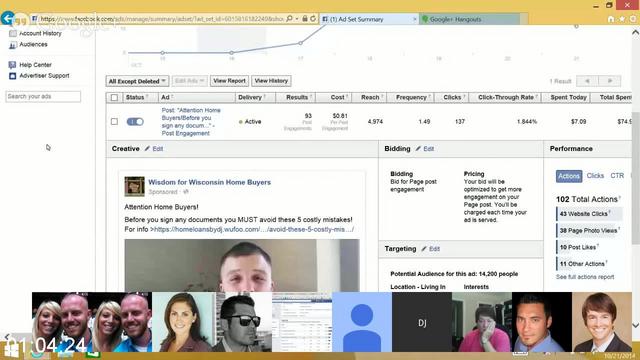Click the Wisdom for Wisconsin page avatar
The width and height of the screenshot is (640, 360).
pos(134,186)
